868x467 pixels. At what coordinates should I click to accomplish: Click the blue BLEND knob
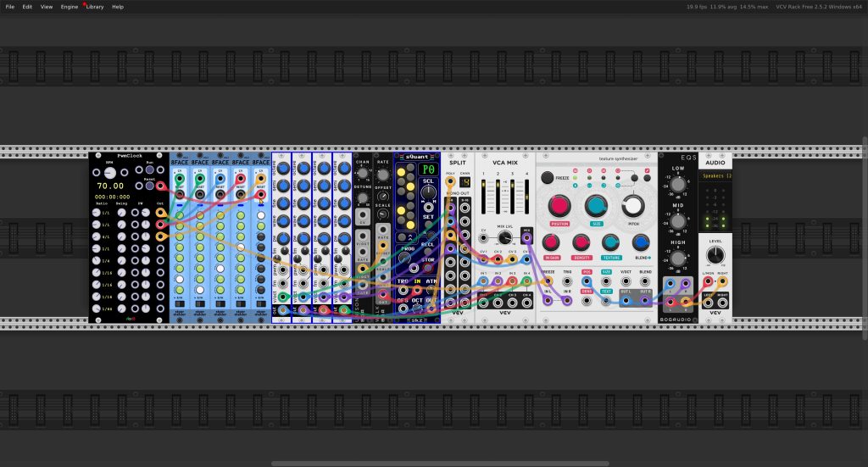point(641,242)
